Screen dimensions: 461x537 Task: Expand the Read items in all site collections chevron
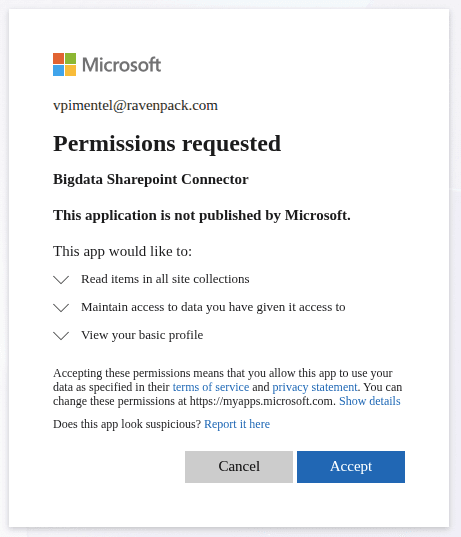pos(61,280)
